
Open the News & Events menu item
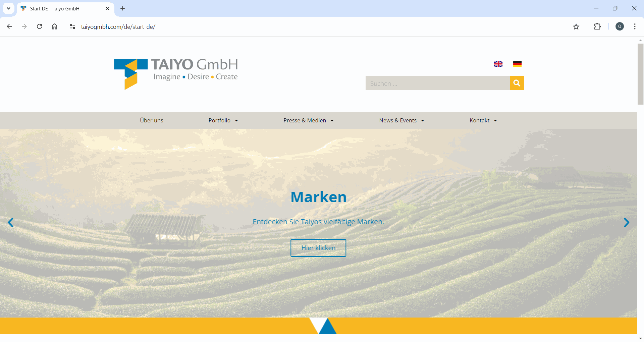coord(398,120)
